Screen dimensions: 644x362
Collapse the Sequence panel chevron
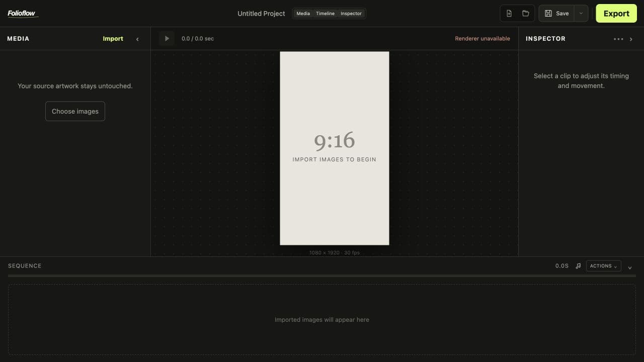point(630,267)
